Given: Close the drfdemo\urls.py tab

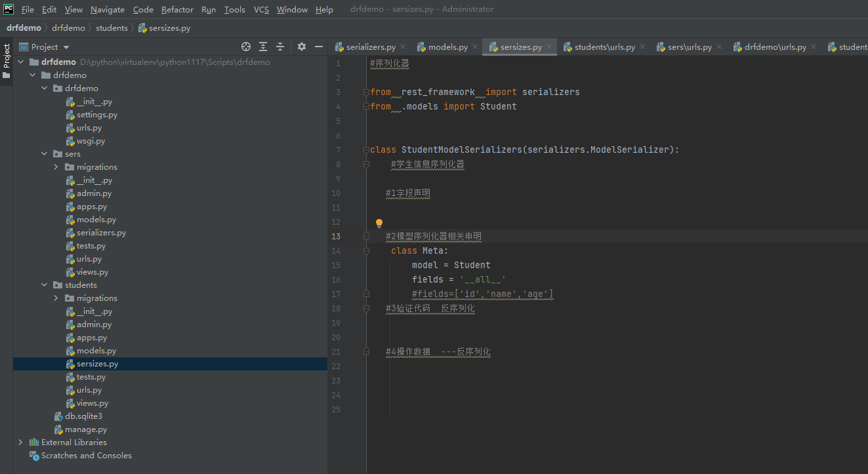Looking at the screenshot, I should [814, 47].
